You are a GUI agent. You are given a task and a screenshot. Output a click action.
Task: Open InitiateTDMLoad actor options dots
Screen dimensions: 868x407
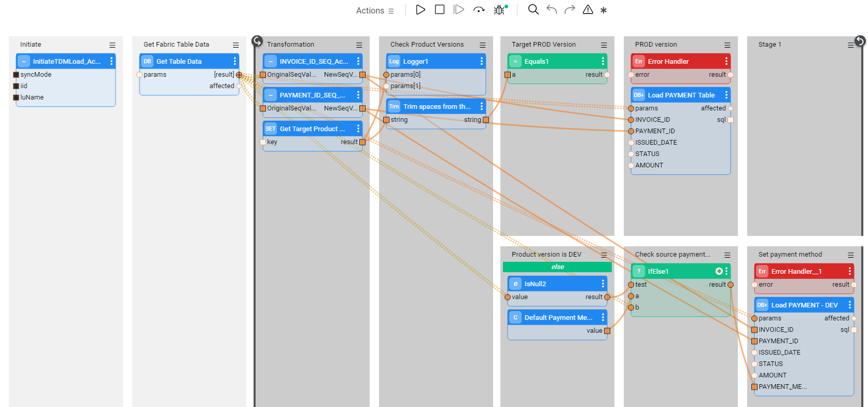111,61
